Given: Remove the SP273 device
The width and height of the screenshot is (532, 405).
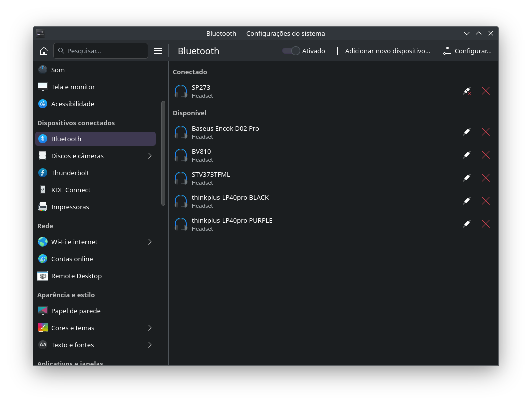Looking at the screenshot, I should (x=486, y=91).
